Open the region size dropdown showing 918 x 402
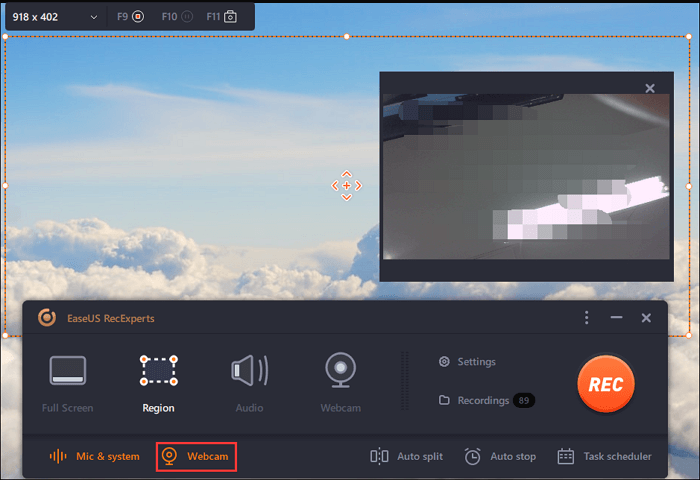Image resolution: width=700 pixels, height=480 pixels. click(x=54, y=17)
